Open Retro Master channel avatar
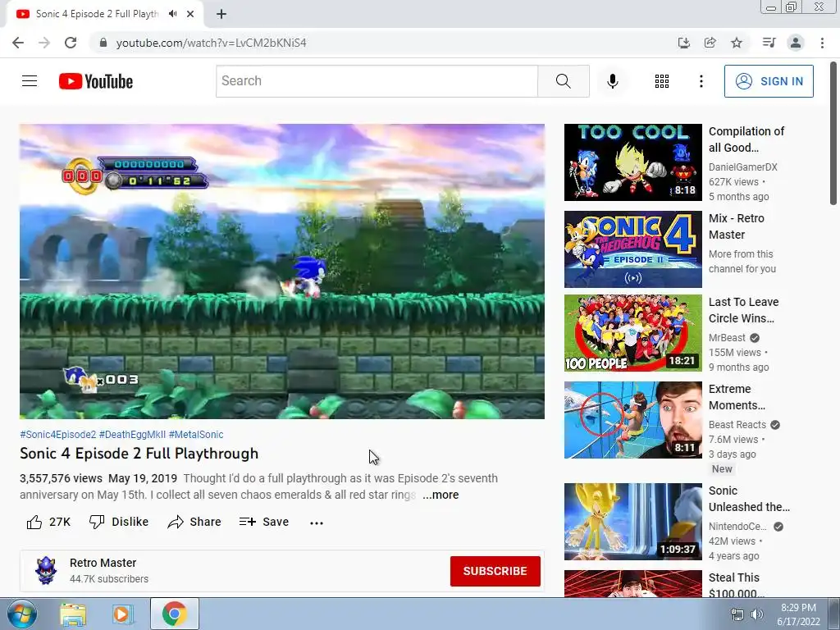The width and height of the screenshot is (840, 630). coord(46,571)
